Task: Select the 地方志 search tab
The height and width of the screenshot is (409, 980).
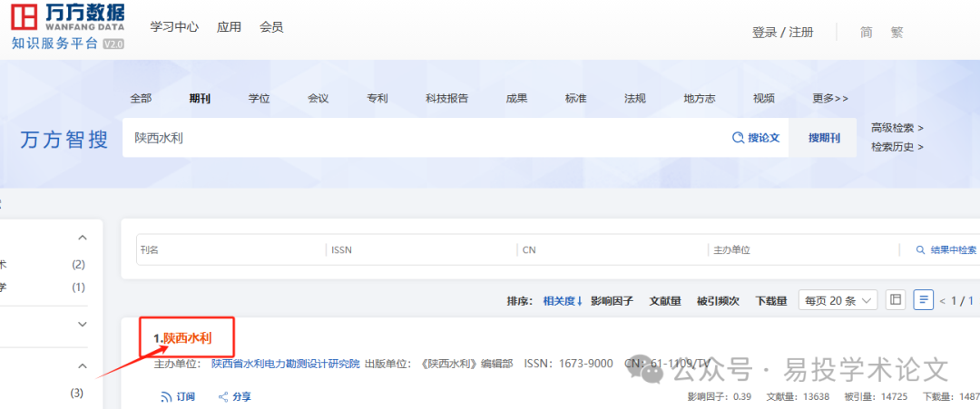Action: (x=700, y=98)
